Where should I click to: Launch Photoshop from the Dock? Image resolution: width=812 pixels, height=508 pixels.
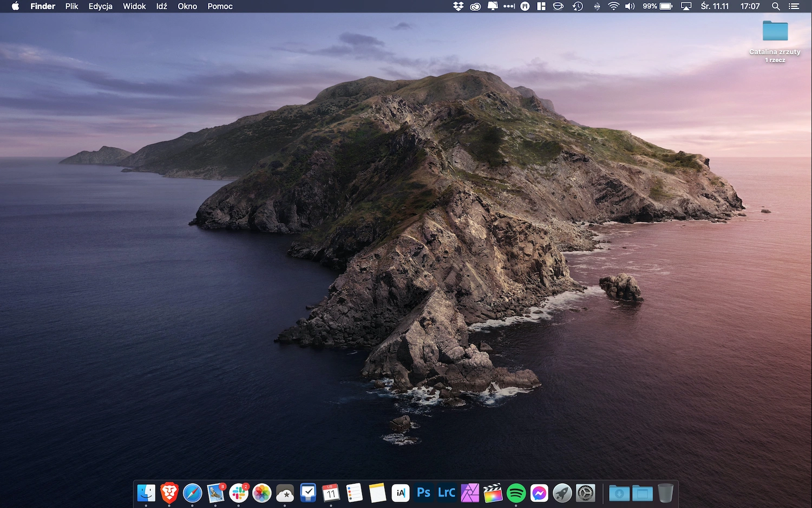coord(424,493)
